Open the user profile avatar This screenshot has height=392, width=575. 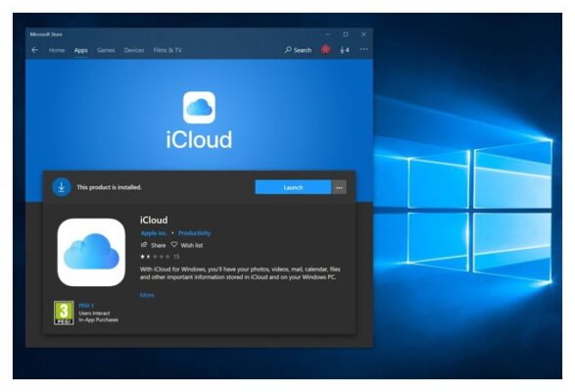(x=325, y=50)
